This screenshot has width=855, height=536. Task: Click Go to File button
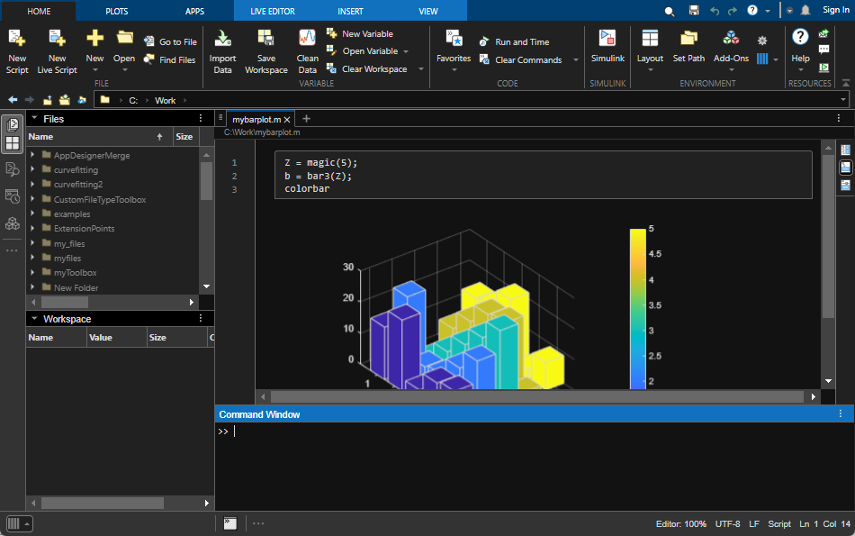tap(170, 42)
